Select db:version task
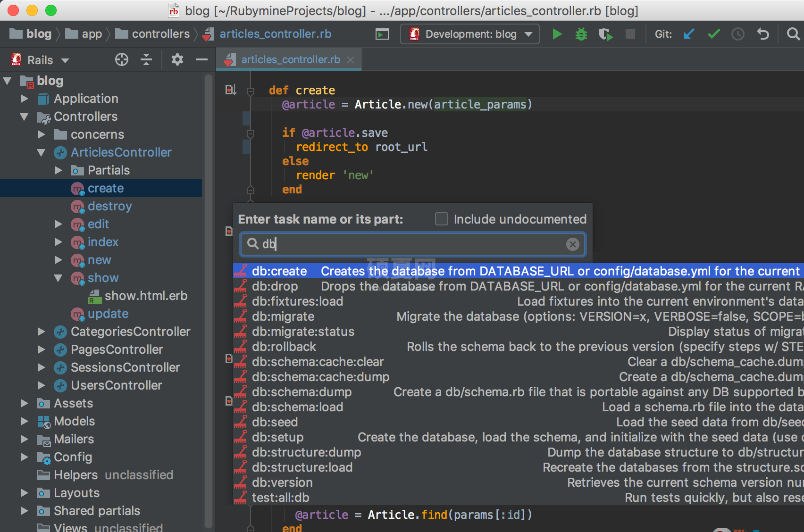The height and width of the screenshot is (532, 804). point(519,482)
